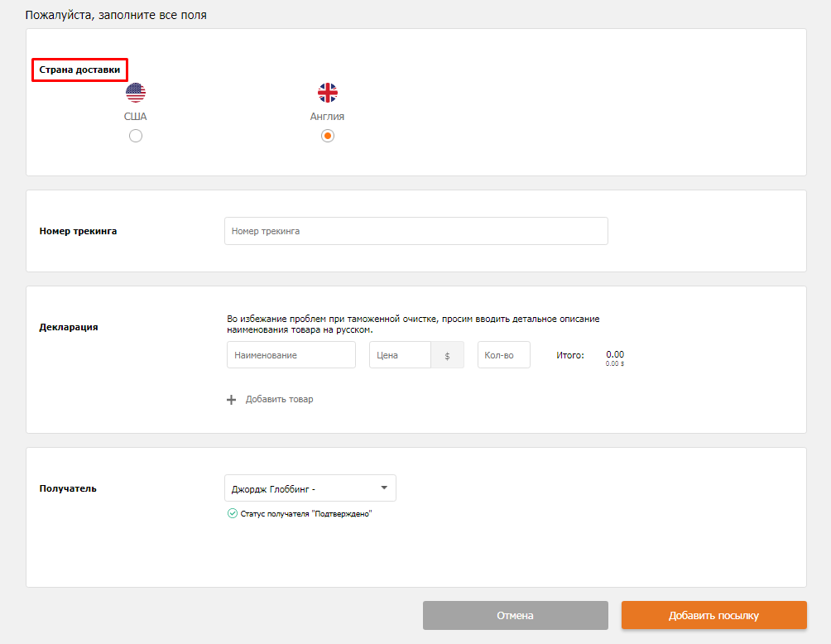Viewport: 831px width, 644px height.
Task: Click the United Kingdom flag icon
Action: [328, 93]
